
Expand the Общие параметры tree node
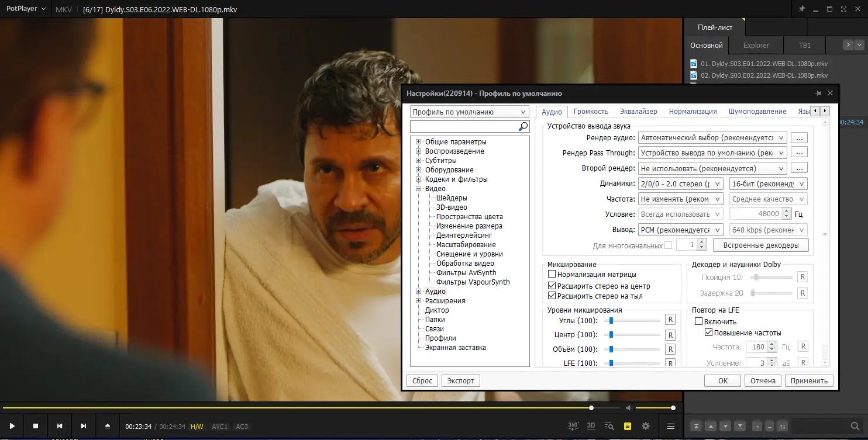click(419, 142)
